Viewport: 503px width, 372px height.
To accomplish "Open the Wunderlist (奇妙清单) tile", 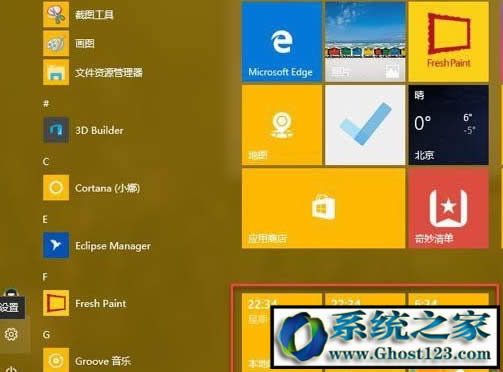I will (448, 208).
